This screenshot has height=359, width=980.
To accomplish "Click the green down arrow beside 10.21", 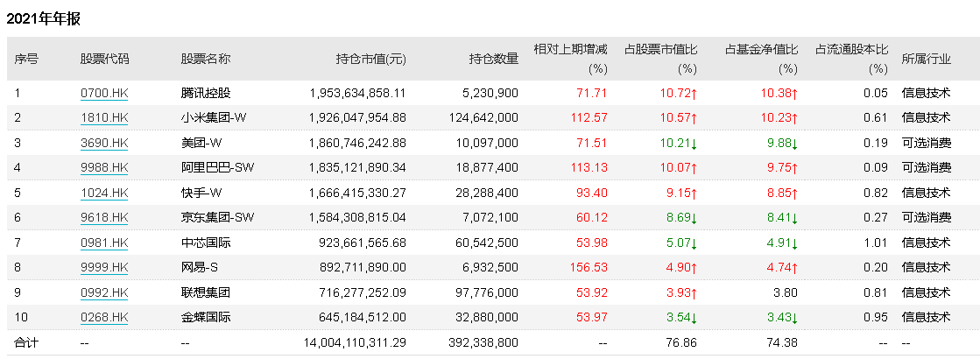I will coord(694,144).
